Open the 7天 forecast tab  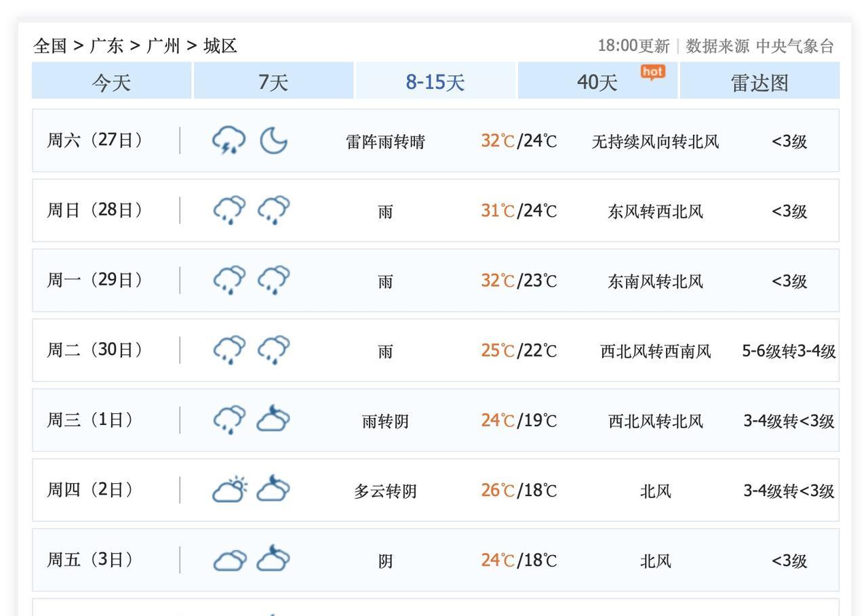[273, 82]
